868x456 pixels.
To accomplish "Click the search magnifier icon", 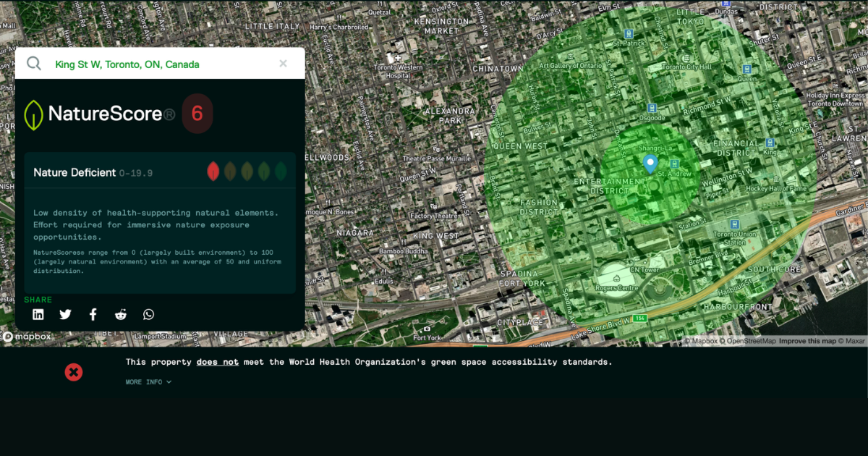I will point(34,64).
